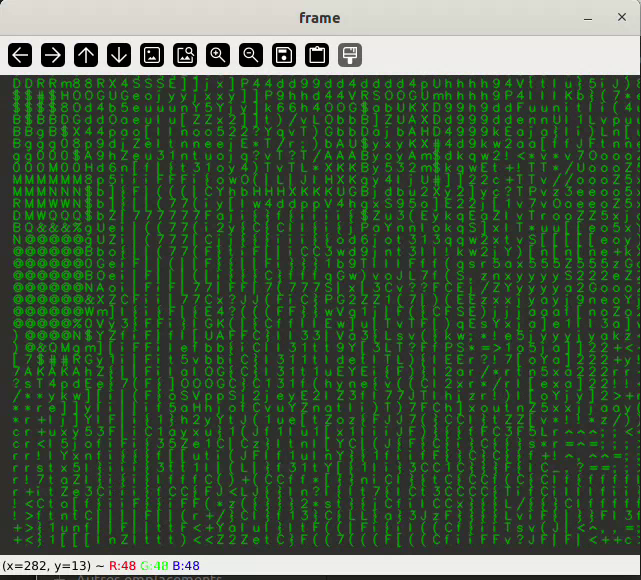Shift the image view using up arrow

pyautogui.click(x=86, y=55)
